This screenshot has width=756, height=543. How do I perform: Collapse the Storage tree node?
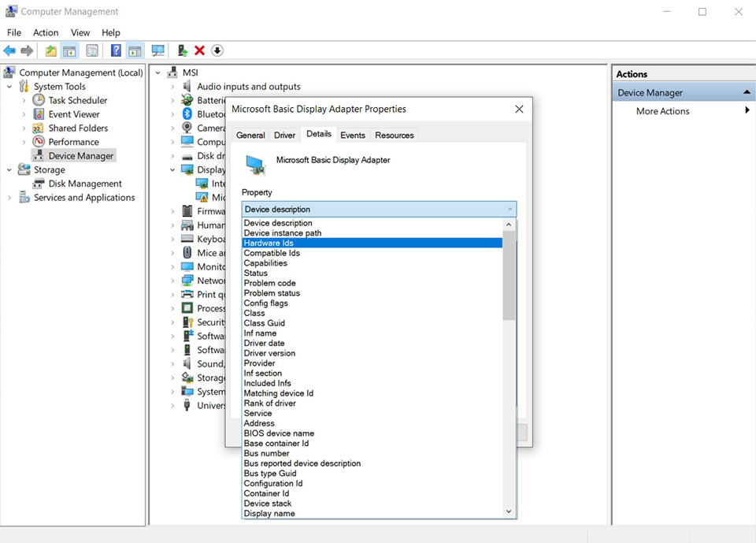[x=9, y=170]
